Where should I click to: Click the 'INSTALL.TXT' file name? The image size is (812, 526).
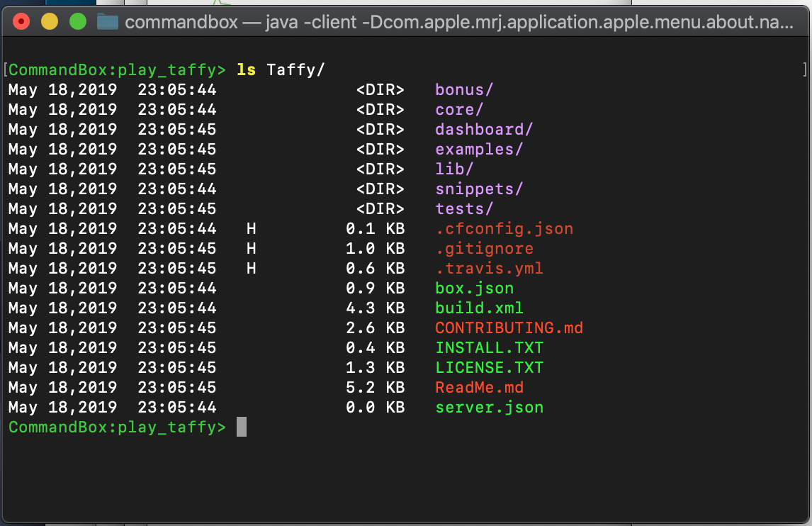[x=490, y=347]
